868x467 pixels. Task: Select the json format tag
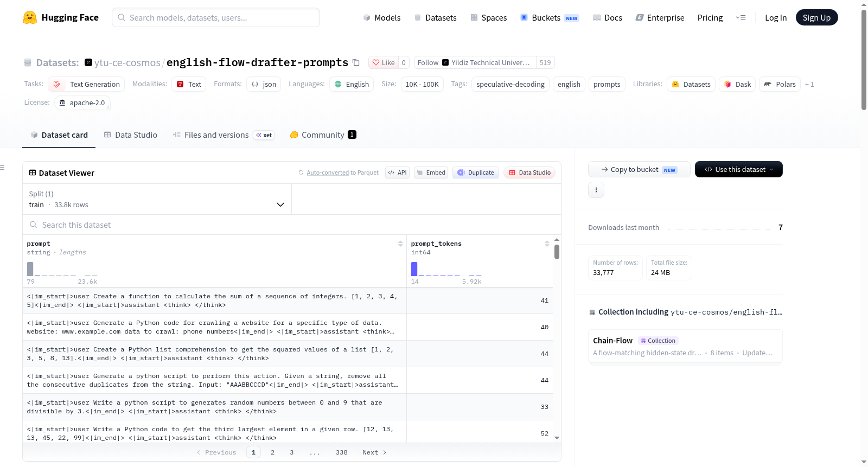[264, 84]
